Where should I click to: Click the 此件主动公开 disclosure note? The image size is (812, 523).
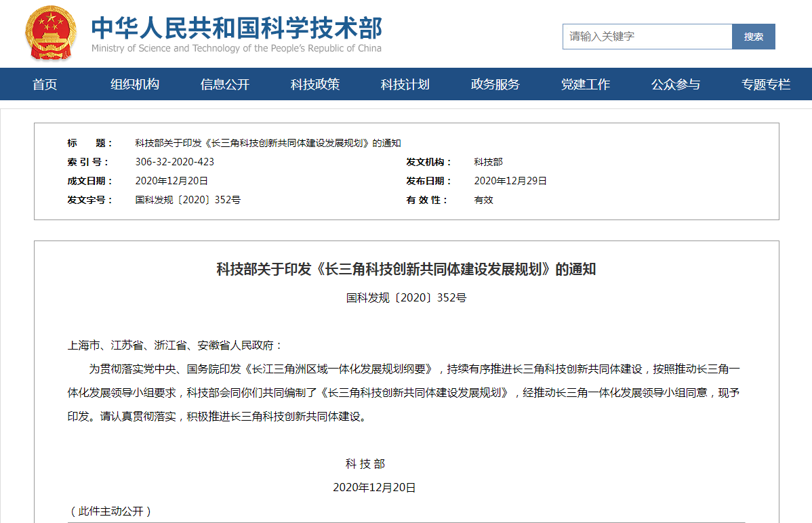[110, 511]
